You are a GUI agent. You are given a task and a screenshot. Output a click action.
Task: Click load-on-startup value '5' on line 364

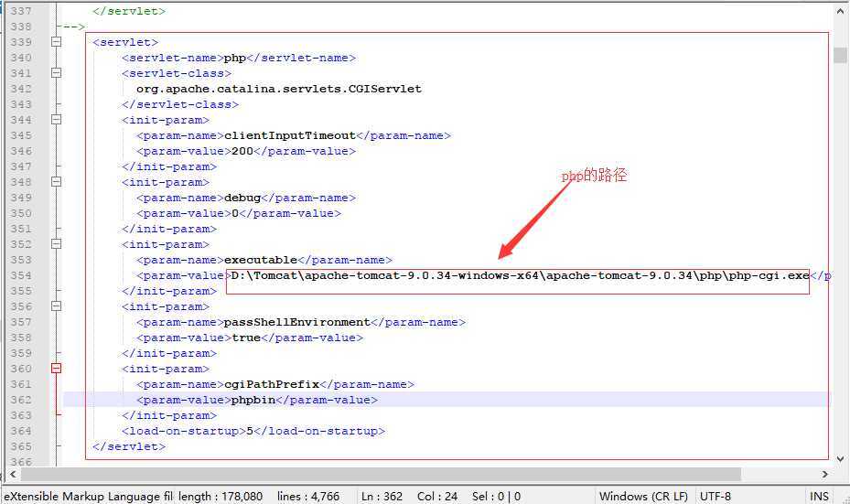250,431
